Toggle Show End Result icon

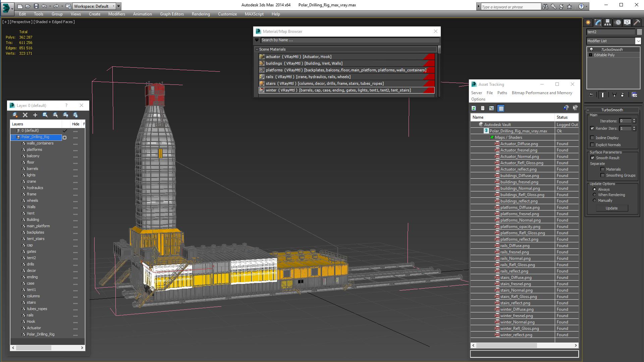pos(603,95)
